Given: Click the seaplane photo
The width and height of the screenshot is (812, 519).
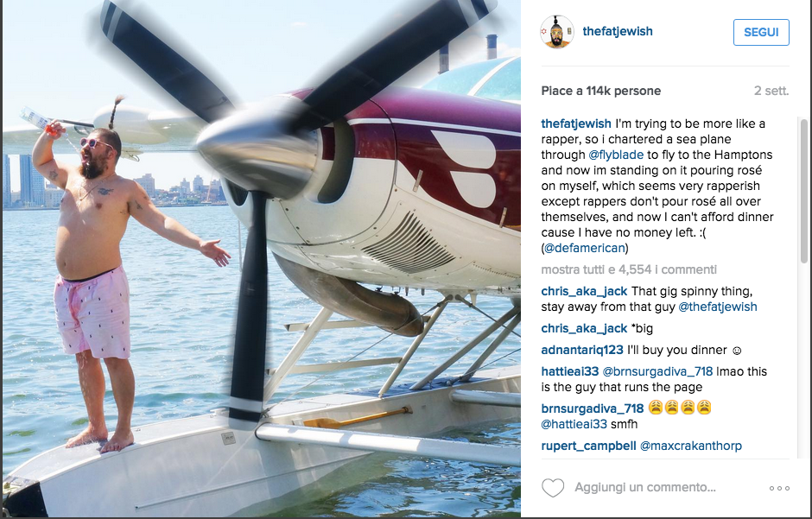Looking at the screenshot, I should (x=262, y=259).
